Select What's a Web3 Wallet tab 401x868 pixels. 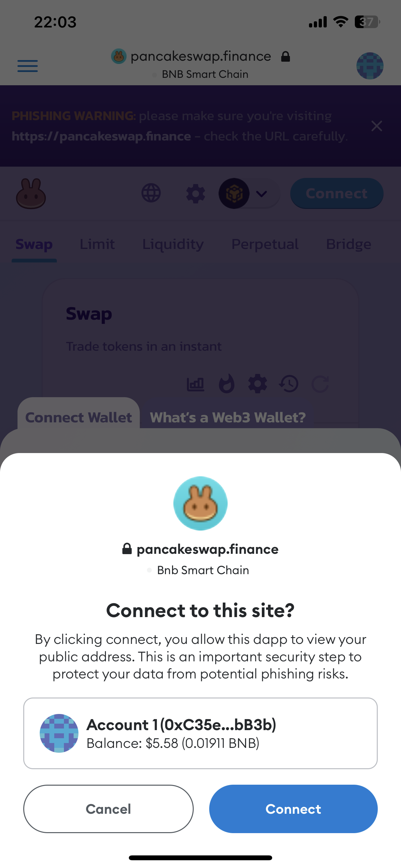pos(228,418)
